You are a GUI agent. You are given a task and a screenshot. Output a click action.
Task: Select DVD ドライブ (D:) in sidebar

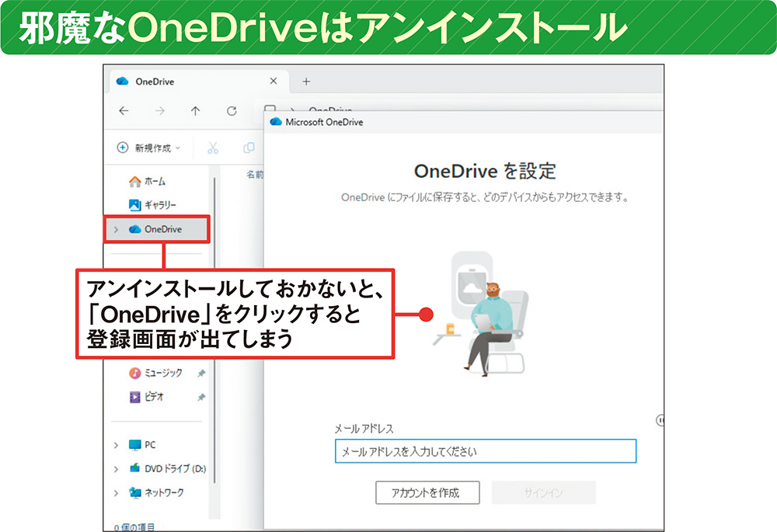coord(168,468)
